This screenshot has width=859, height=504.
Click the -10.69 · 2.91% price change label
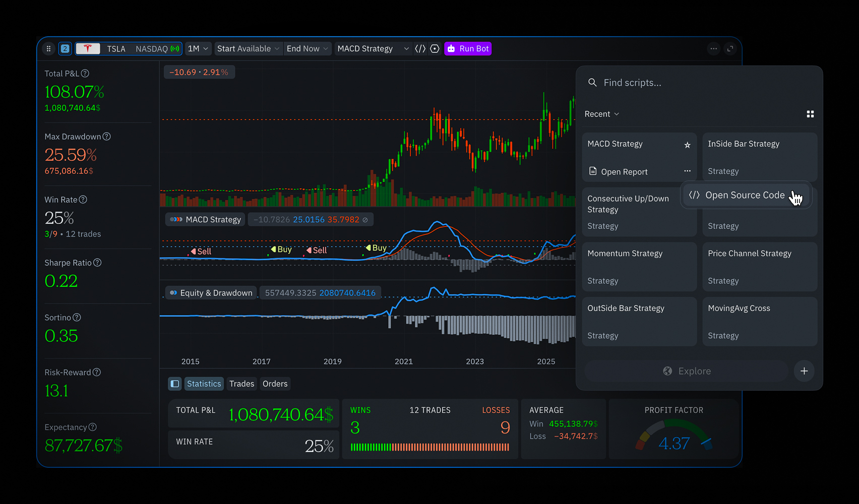tap(199, 73)
